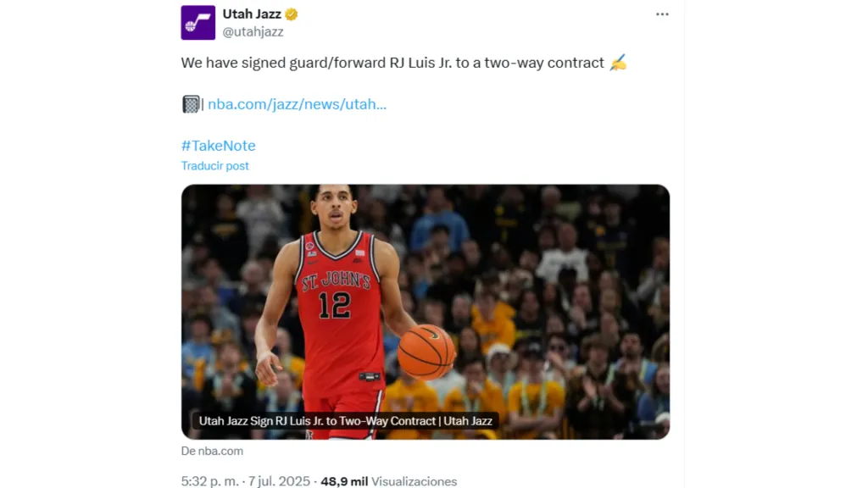Click the 'De nba.com' source label
The width and height of the screenshot is (868, 488).
click(212, 451)
